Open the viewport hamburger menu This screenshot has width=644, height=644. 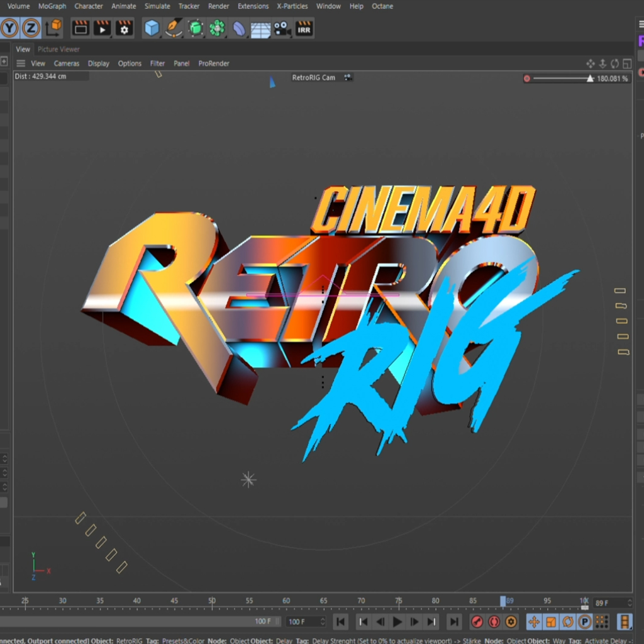[x=21, y=64]
